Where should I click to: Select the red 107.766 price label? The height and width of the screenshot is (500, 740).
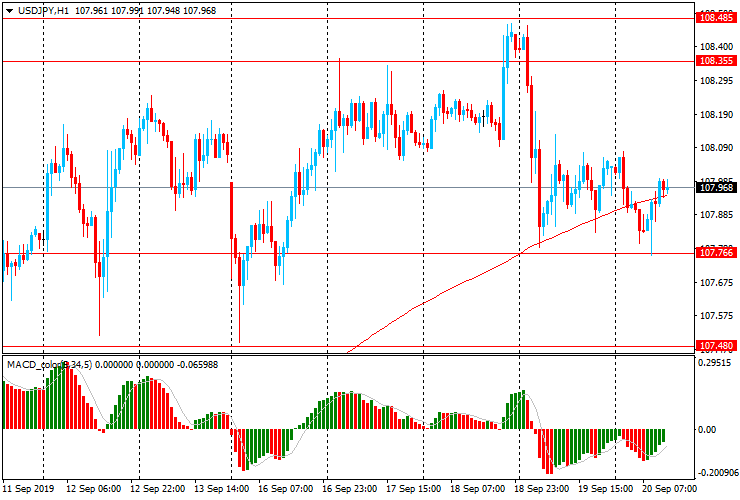(717, 253)
